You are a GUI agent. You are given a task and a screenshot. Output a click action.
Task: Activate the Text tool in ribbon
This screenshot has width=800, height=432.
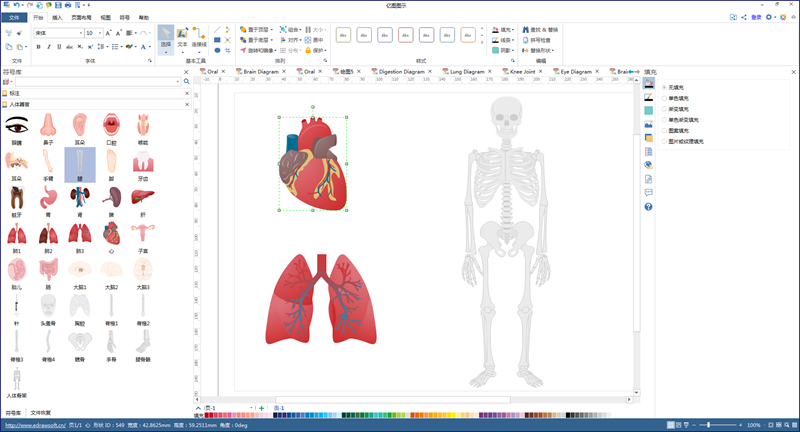[x=182, y=38]
